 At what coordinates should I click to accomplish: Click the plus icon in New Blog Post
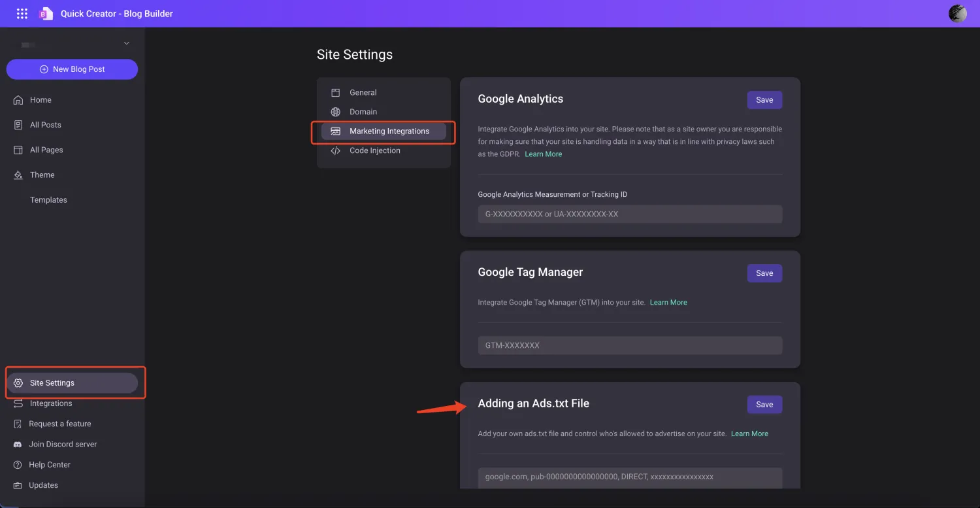[44, 69]
